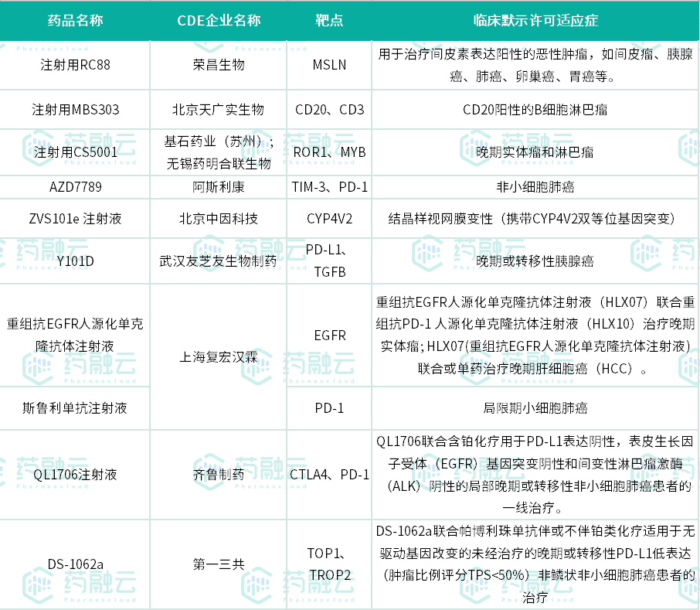Click the 临床默示许可适应症 column header
The image size is (700, 610).
[x=535, y=21]
